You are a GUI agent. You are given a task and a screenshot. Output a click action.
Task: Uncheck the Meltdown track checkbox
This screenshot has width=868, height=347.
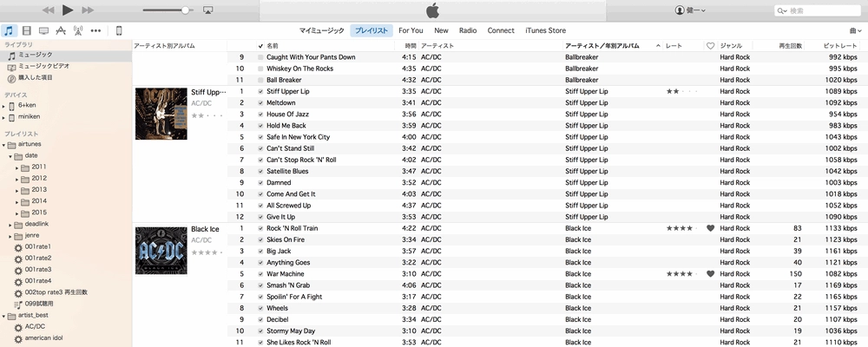pyautogui.click(x=260, y=102)
